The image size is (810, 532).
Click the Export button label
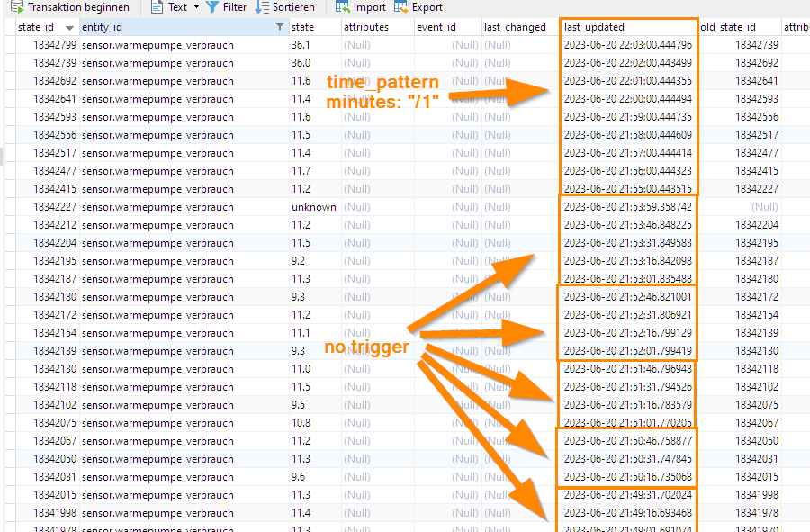[x=427, y=7]
